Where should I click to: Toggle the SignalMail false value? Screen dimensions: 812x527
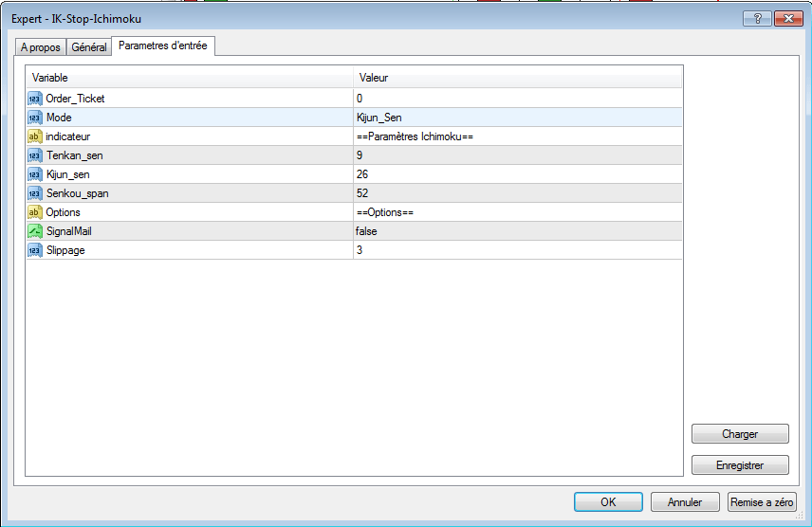point(517,231)
